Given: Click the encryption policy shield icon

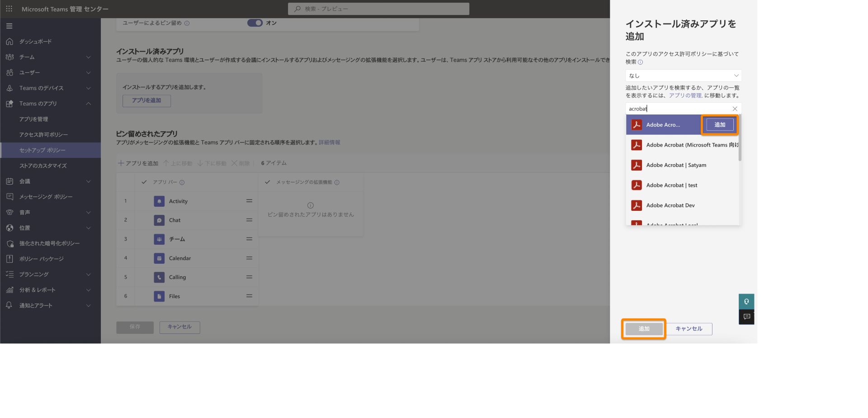Looking at the screenshot, I should pyautogui.click(x=9, y=243).
